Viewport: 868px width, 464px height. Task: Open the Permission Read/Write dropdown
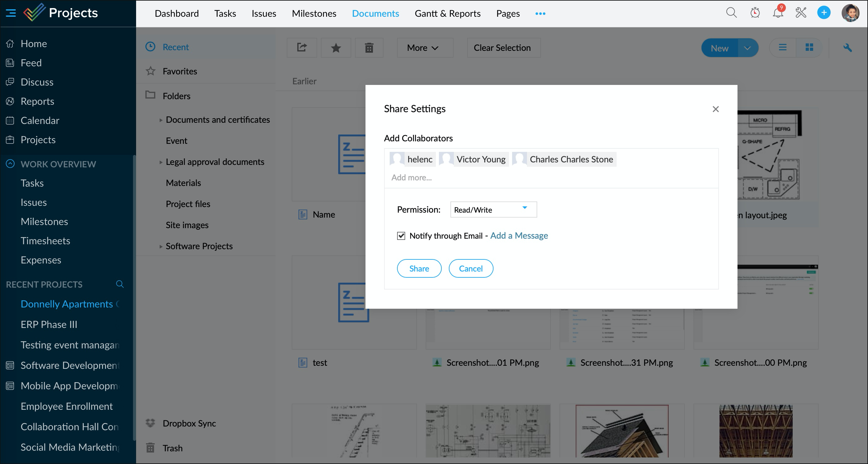pos(493,210)
